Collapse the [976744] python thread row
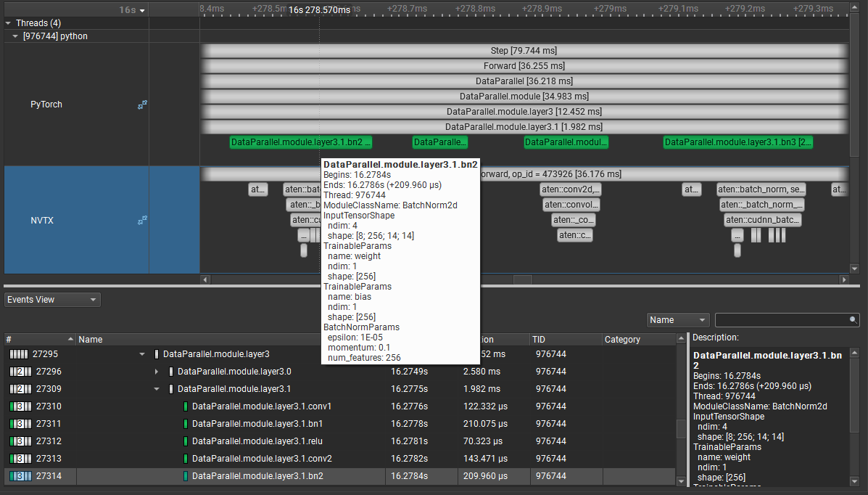868x495 pixels. point(16,36)
